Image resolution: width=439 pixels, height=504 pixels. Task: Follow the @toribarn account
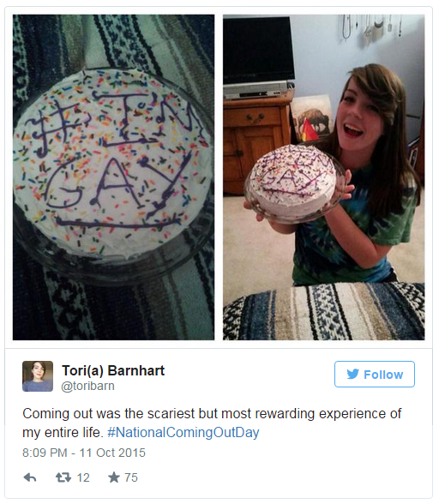pyautogui.click(x=375, y=374)
